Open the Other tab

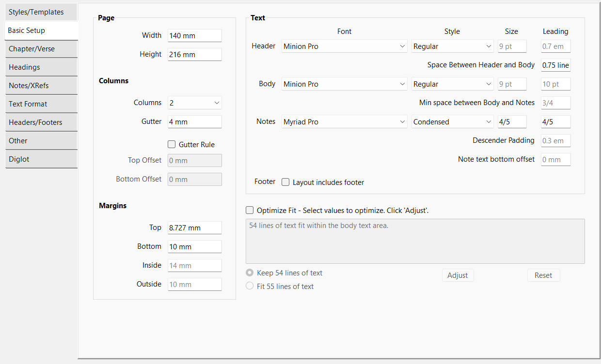point(41,141)
